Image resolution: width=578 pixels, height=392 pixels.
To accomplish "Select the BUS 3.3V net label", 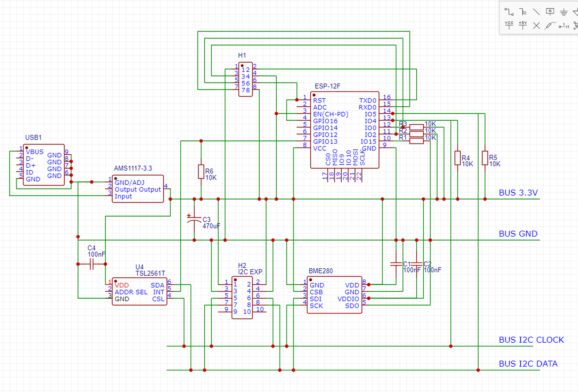I will 518,192.
